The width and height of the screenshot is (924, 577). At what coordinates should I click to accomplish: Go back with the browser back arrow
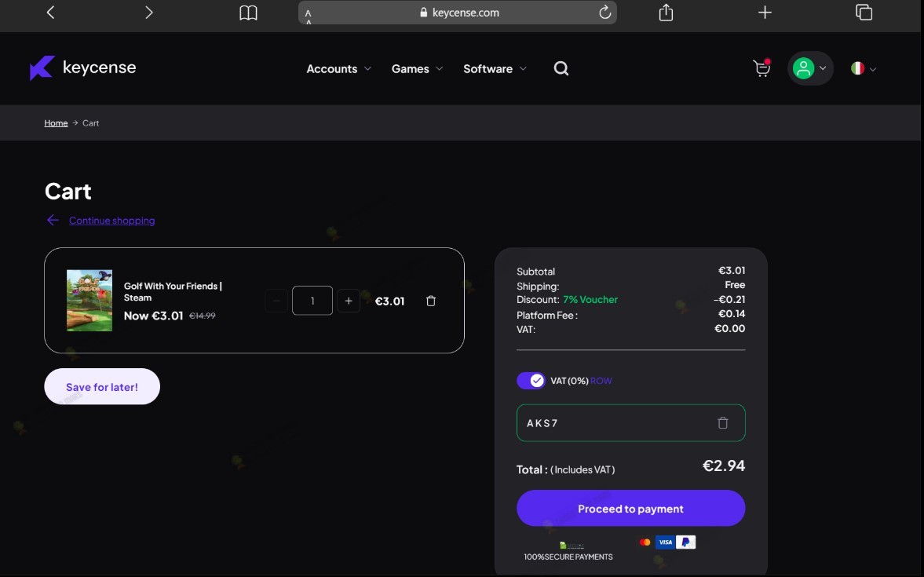(51, 13)
